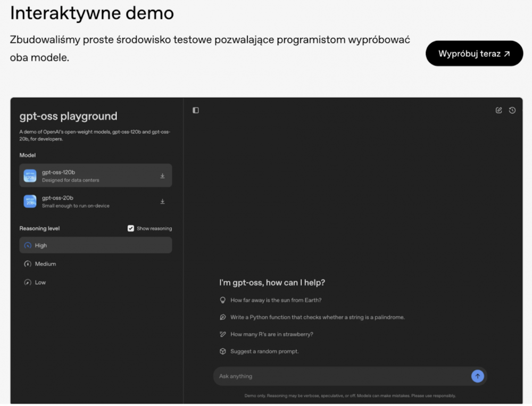The width and height of the screenshot is (532, 406).
Task: Send message with blue arrow button
Action: [477, 376]
